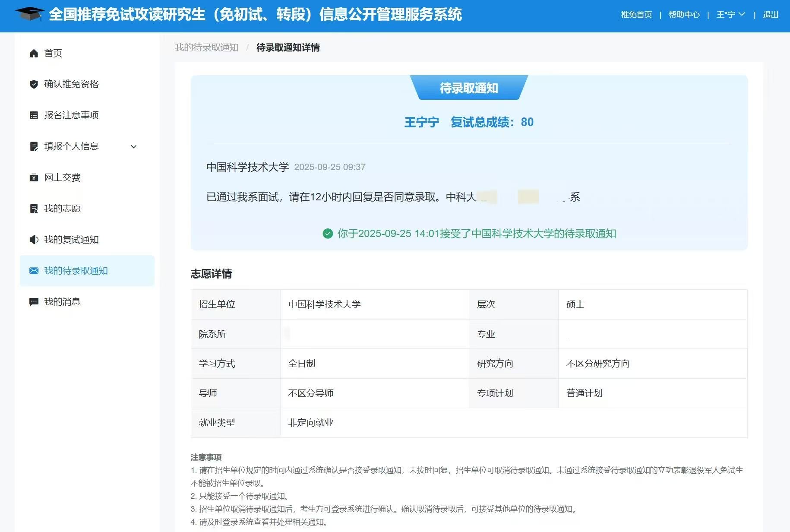
Task: Open the 帮助中心 link
Action: coord(684,15)
